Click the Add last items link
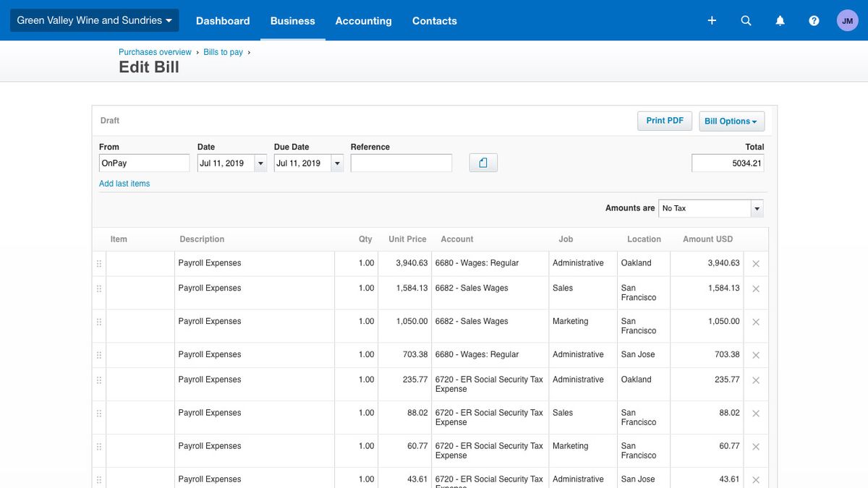This screenshot has width=868, height=488. (124, 184)
